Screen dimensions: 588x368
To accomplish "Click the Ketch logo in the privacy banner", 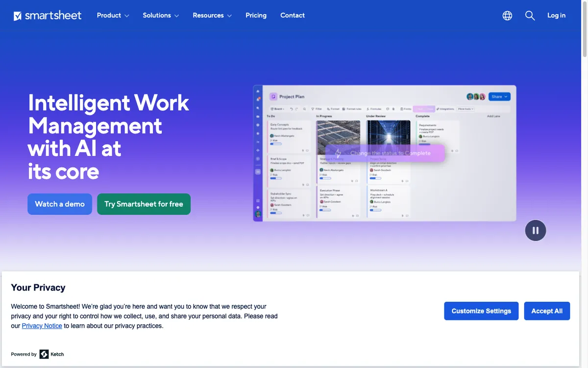I will click(51, 354).
